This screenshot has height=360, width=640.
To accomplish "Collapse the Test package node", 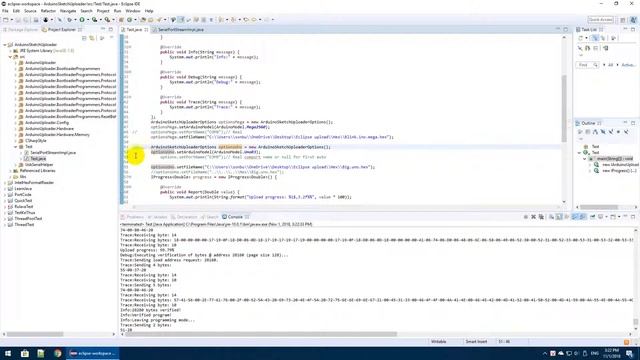I will point(16,147).
